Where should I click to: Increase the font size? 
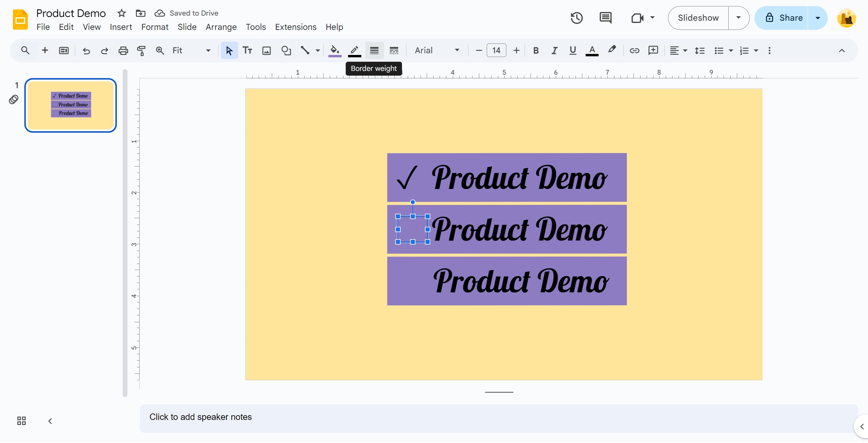point(516,51)
